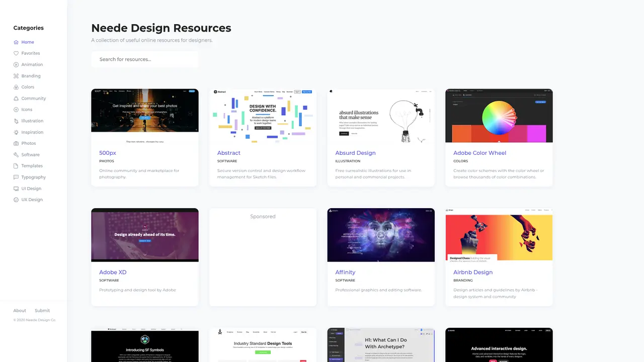Click the play-circle icon beside Animation

click(x=16, y=65)
